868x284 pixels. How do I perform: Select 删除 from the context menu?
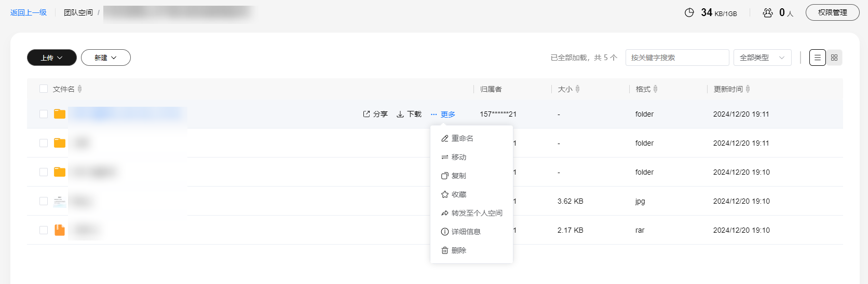coord(471,250)
